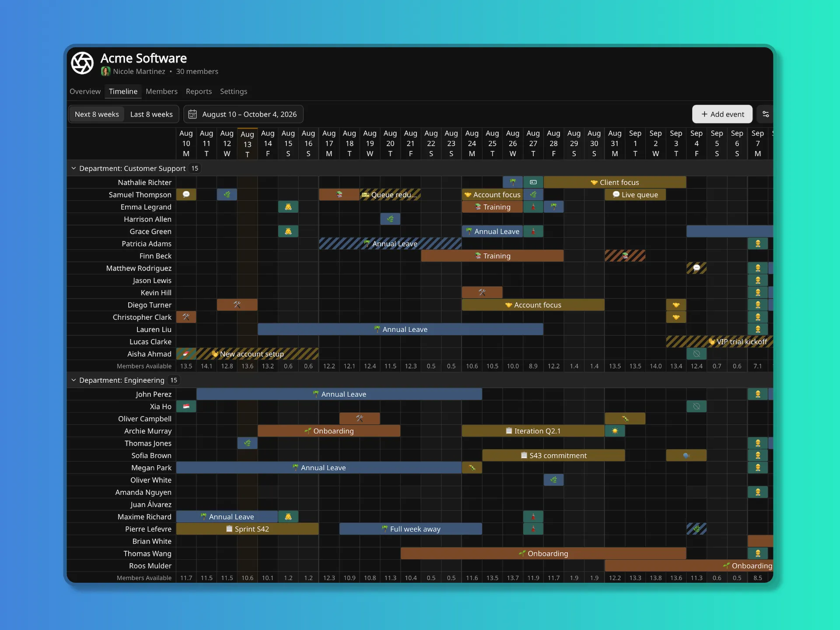The width and height of the screenshot is (840, 630).
Task: Click Samuel Thompson's Aug 10 chat bubble event
Action: (x=186, y=195)
